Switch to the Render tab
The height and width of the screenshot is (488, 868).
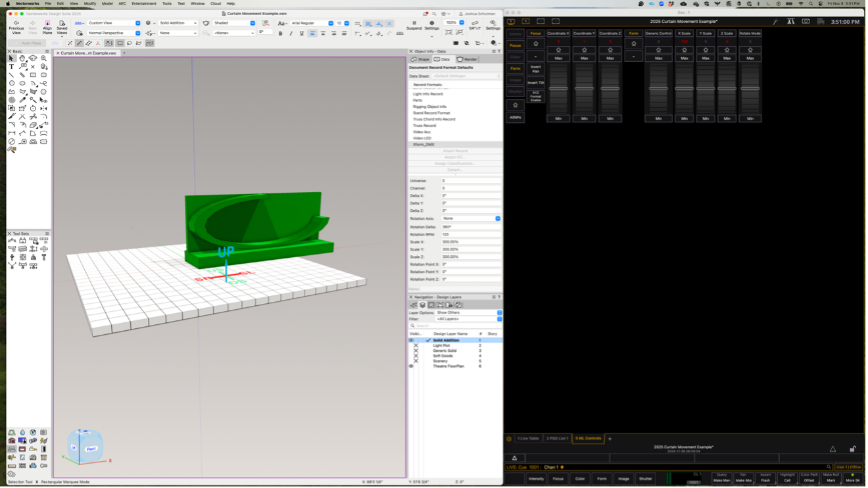pos(467,59)
